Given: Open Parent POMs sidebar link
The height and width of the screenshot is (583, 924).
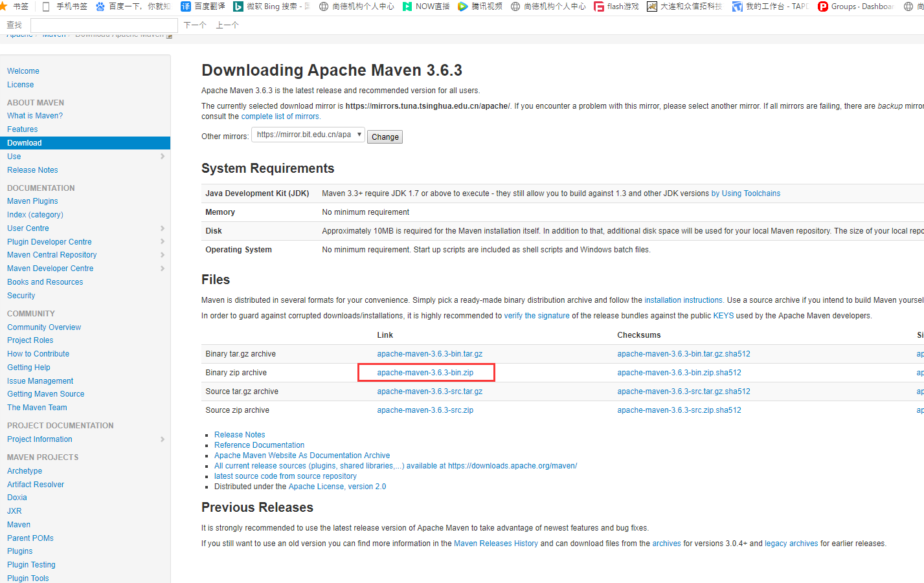Looking at the screenshot, I should click(x=30, y=538).
